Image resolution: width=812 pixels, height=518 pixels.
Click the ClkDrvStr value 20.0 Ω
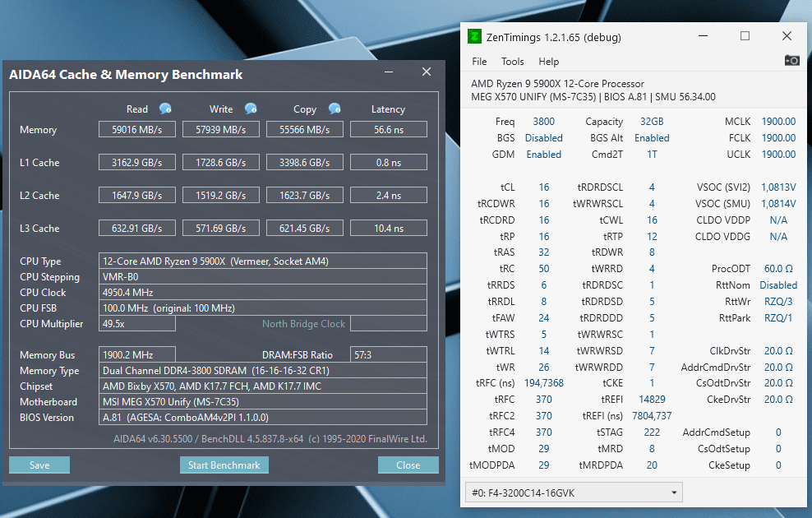point(778,351)
